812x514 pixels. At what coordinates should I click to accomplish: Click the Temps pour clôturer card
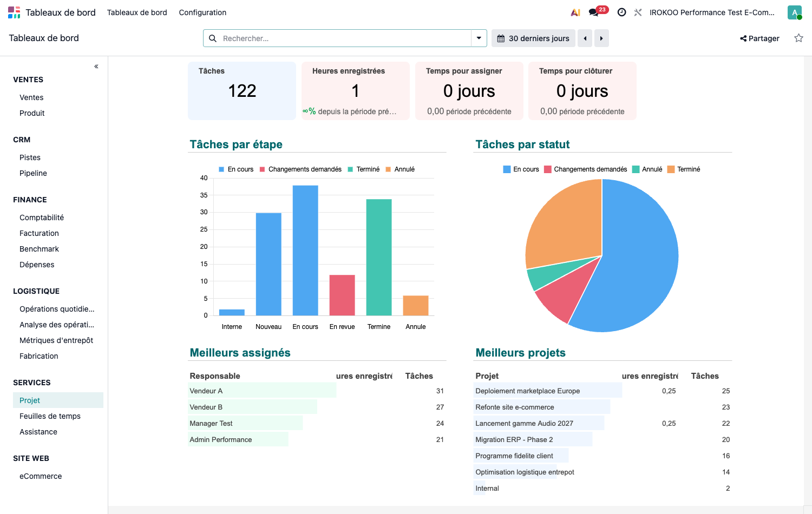pos(582,91)
